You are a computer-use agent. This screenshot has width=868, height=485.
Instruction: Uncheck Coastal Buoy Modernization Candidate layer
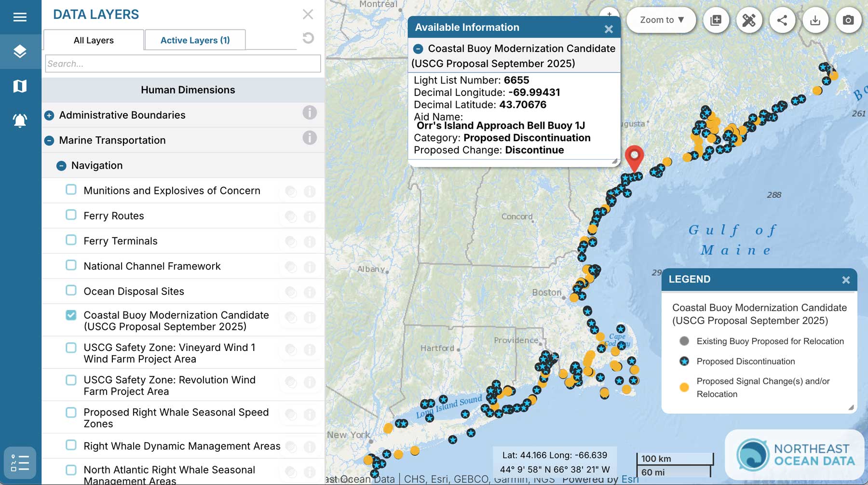[71, 315]
